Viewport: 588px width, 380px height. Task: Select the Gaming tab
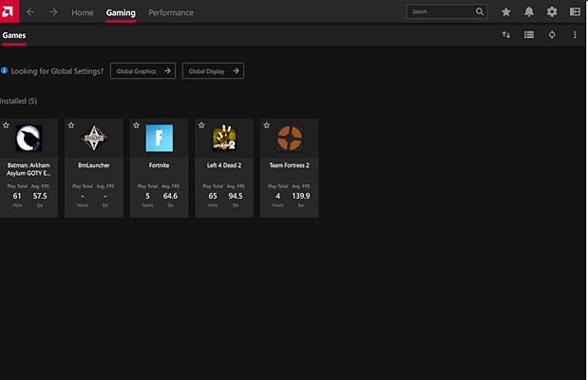pyautogui.click(x=121, y=12)
